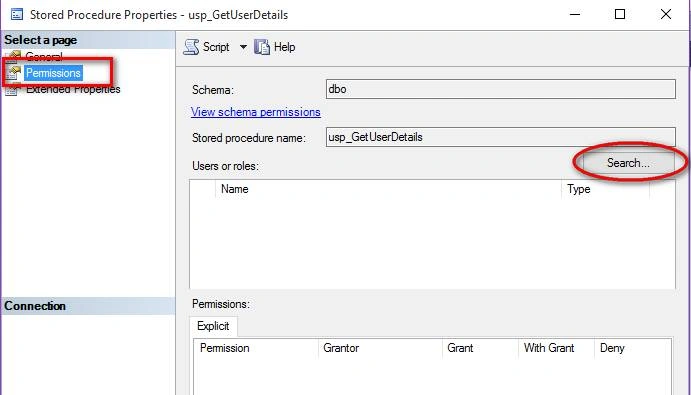Click into the Schema field showing dbo
Viewport: 691px width, 395px height.
coord(501,89)
